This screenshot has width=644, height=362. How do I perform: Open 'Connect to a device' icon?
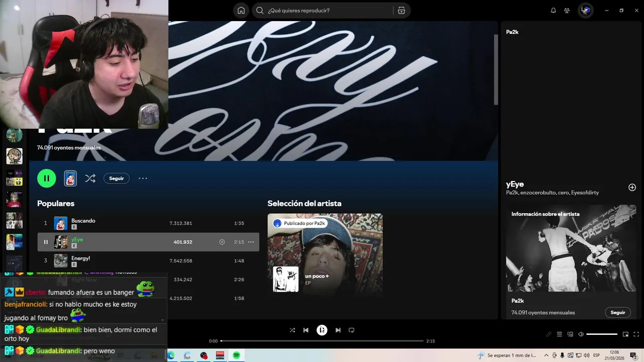tap(570, 334)
